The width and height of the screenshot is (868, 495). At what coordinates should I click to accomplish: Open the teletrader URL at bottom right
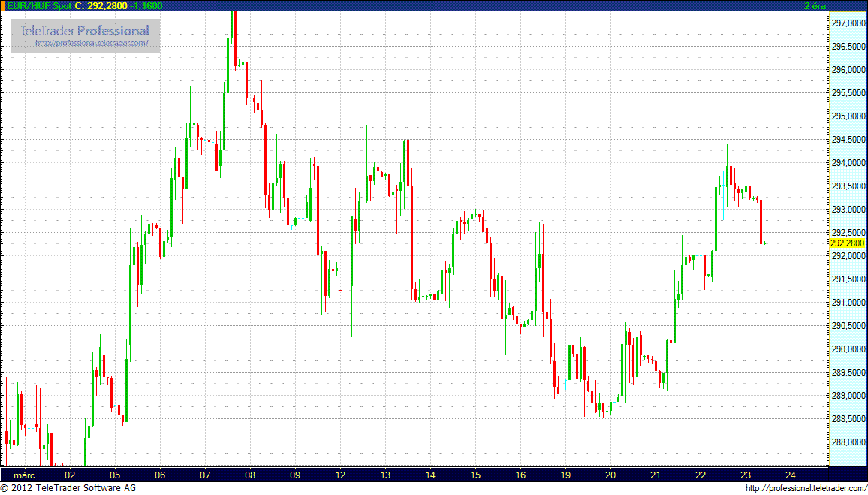click(x=806, y=489)
